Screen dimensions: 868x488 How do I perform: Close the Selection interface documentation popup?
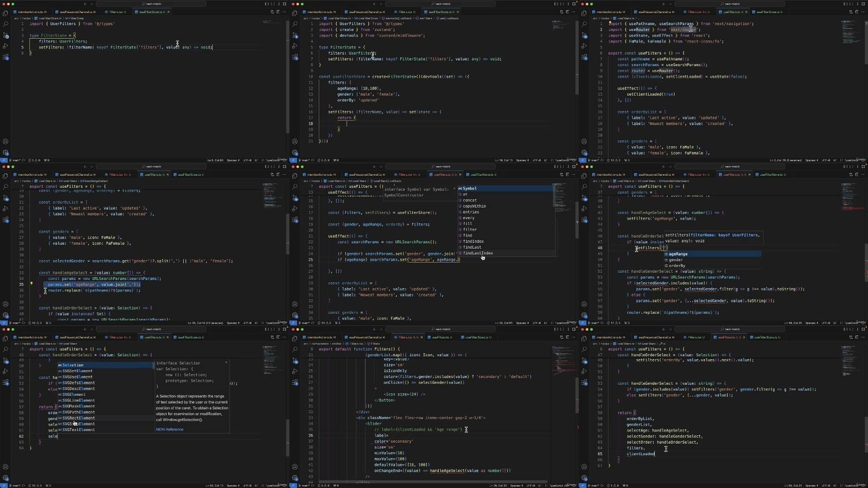pos(226,363)
